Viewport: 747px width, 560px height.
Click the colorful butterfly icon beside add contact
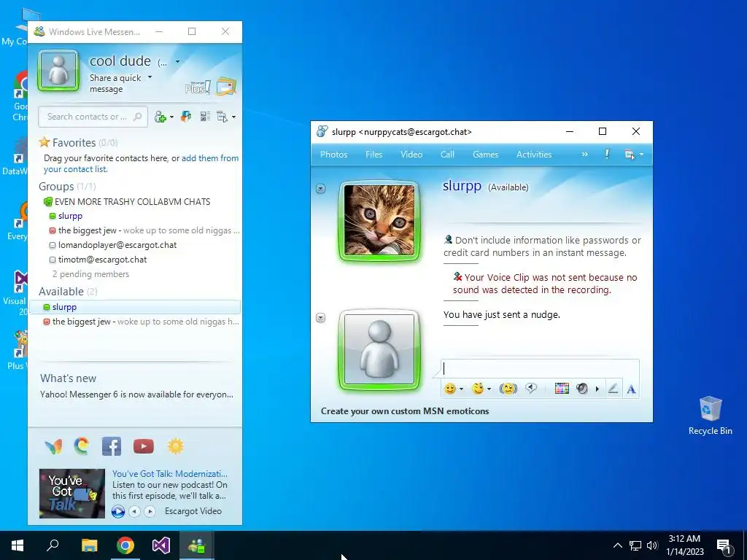point(186,117)
